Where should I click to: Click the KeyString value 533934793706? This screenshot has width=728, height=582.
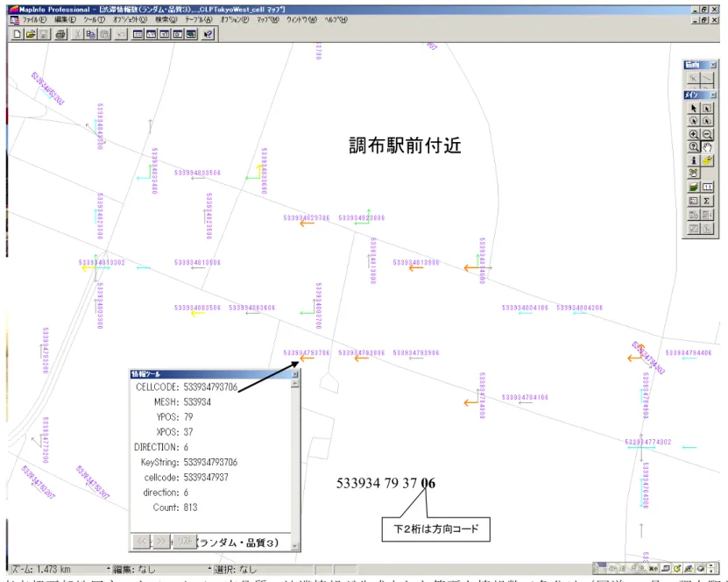pyautogui.click(x=210, y=462)
